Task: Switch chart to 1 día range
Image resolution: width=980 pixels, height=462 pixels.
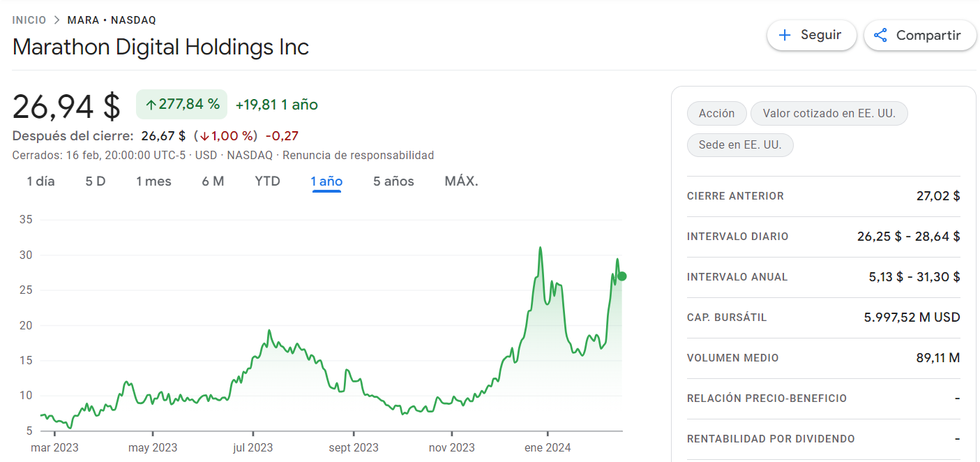Action: 40,181
